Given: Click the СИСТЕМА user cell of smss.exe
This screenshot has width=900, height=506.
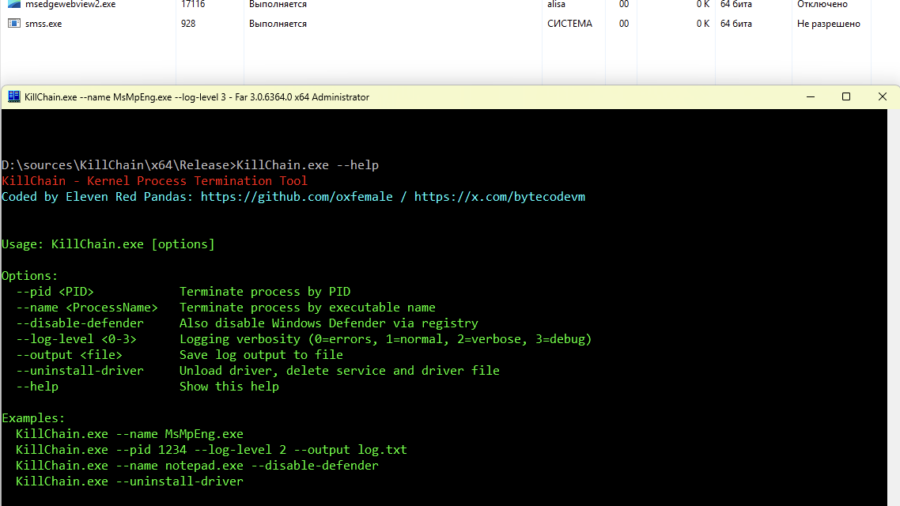Looking at the screenshot, I should point(569,24).
